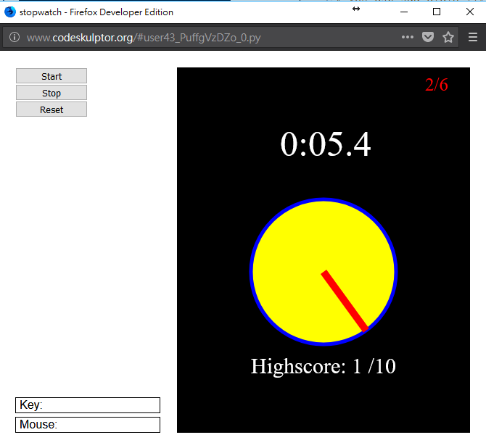Click the Start button

point(52,76)
